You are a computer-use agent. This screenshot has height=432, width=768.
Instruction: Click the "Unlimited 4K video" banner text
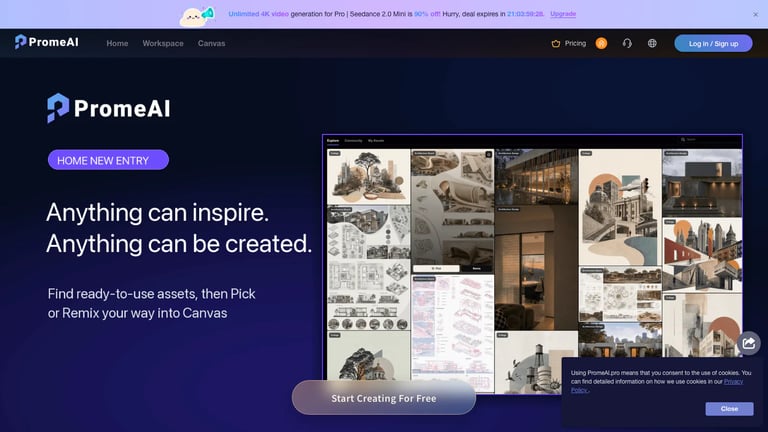tap(258, 14)
